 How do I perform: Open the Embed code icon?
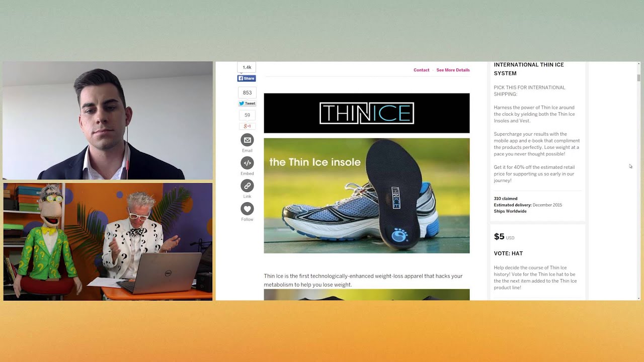pyautogui.click(x=247, y=163)
